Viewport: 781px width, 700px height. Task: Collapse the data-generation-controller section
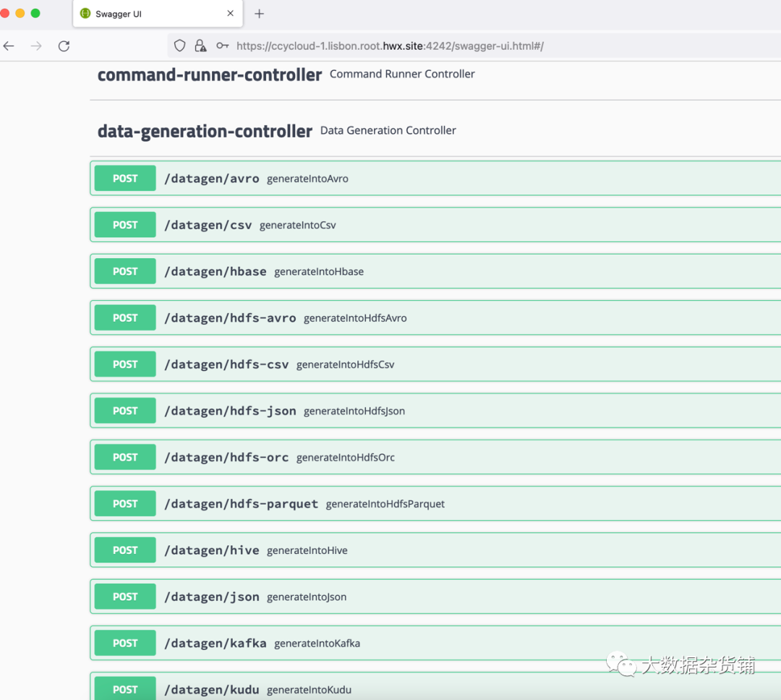point(435,131)
